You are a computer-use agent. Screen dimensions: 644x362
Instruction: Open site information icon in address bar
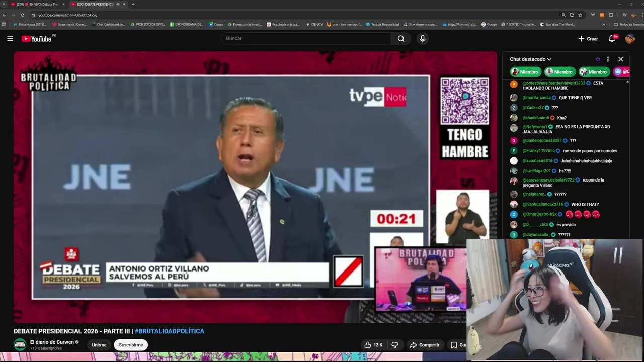point(34,15)
